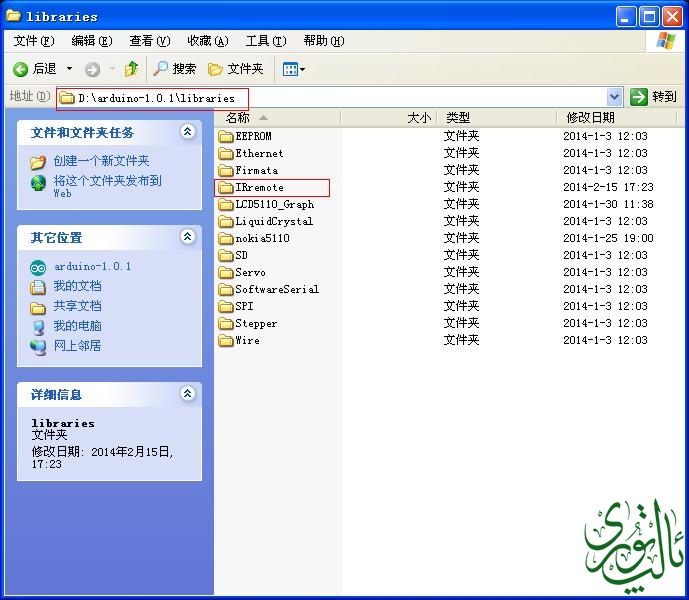The width and height of the screenshot is (689, 600).
Task: Select the Firmata folder icon
Action: point(226,170)
